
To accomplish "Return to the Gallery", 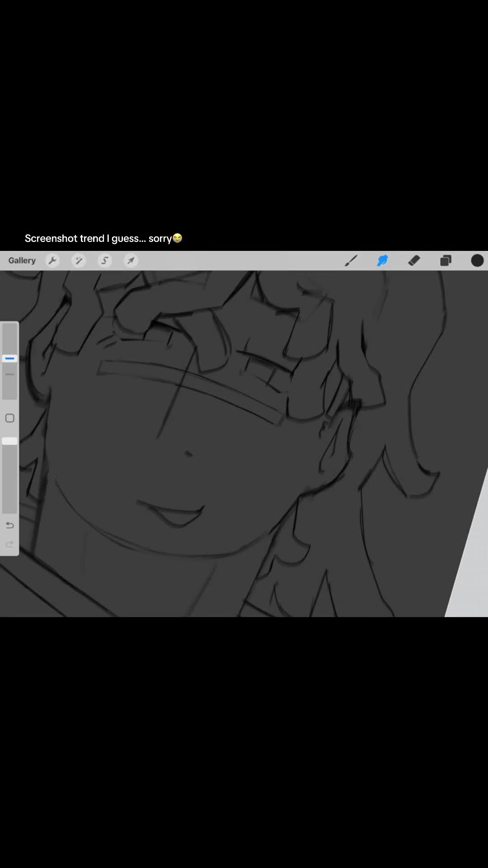I will (x=22, y=260).
